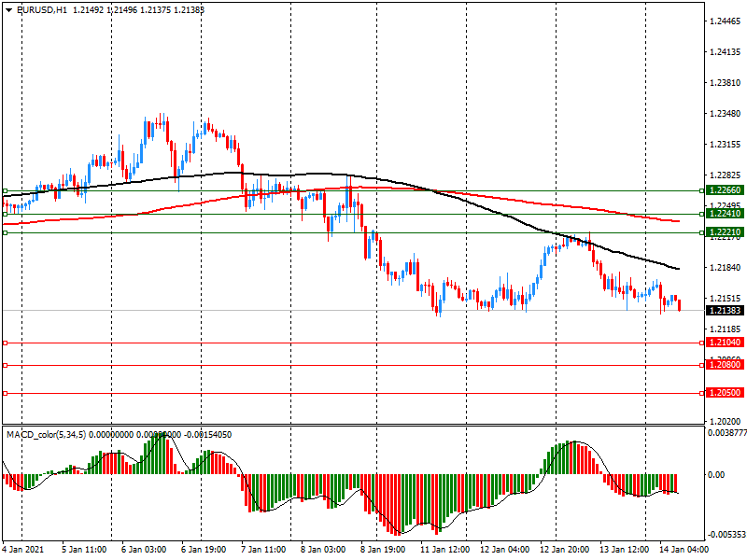Select the red 1.21040 price level tag

point(725,343)
